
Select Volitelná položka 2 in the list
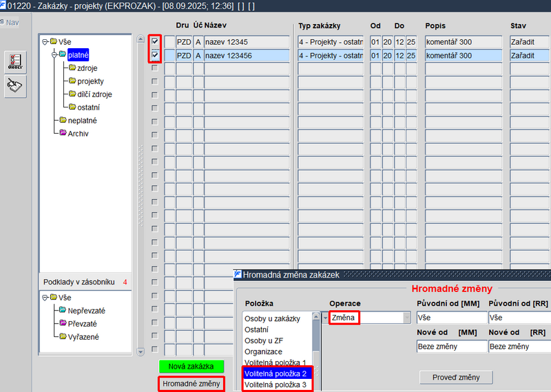coord(277,373)
